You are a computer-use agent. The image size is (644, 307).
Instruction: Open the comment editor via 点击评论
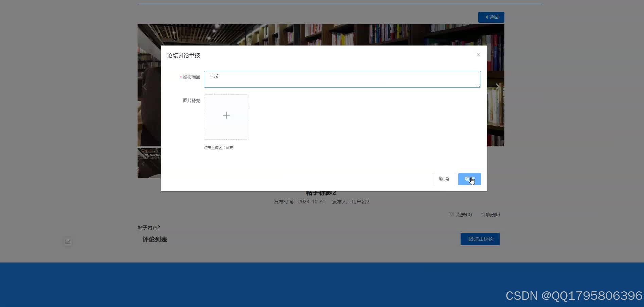coord(480,239)
